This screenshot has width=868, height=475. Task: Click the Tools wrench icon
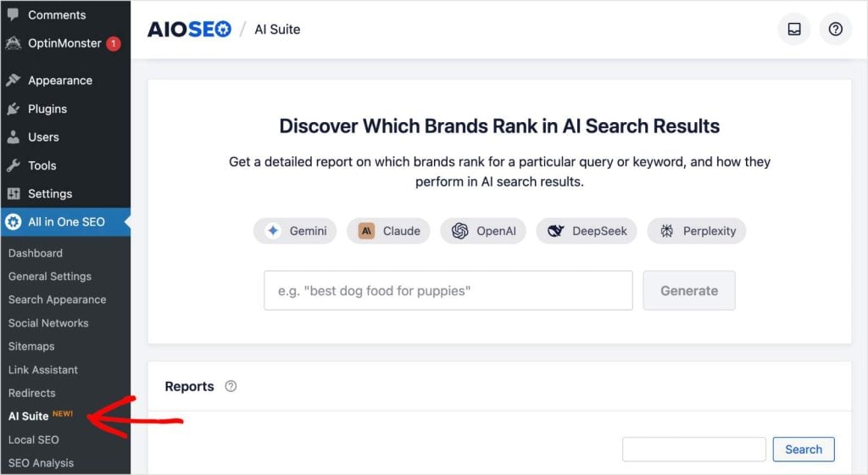[x=13, y=165]
